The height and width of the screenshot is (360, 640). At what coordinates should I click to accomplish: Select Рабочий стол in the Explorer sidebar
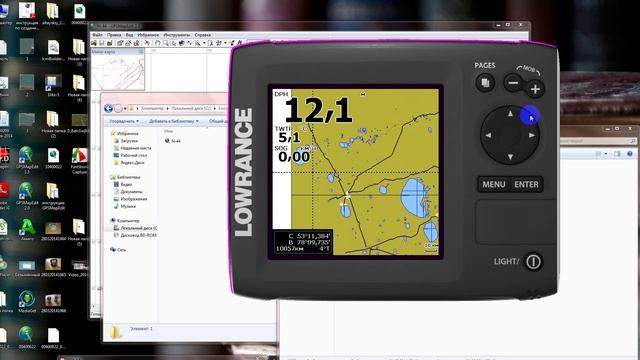coord(131,156)
